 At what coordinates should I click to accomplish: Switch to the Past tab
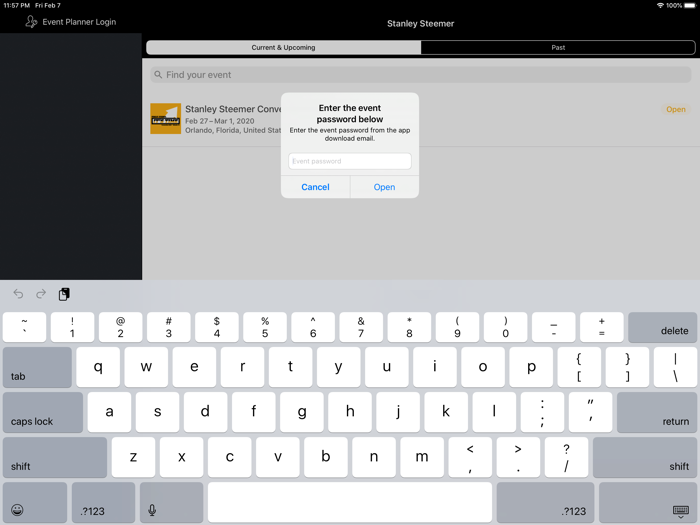pos(558,47)
